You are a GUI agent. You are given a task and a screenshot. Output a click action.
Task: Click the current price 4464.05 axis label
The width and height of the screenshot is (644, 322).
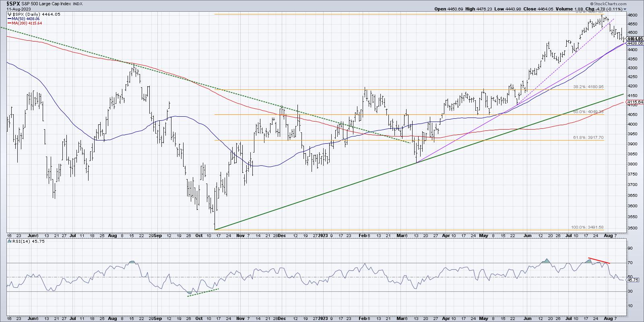coord(635,39)
